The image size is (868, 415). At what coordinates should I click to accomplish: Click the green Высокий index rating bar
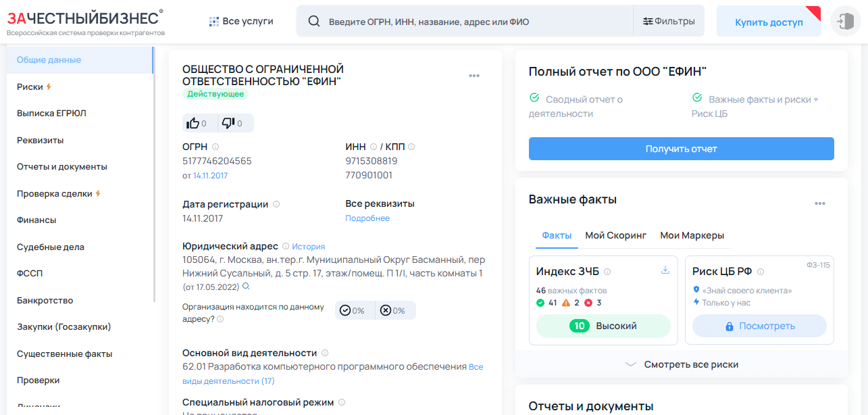coord(603,326)
